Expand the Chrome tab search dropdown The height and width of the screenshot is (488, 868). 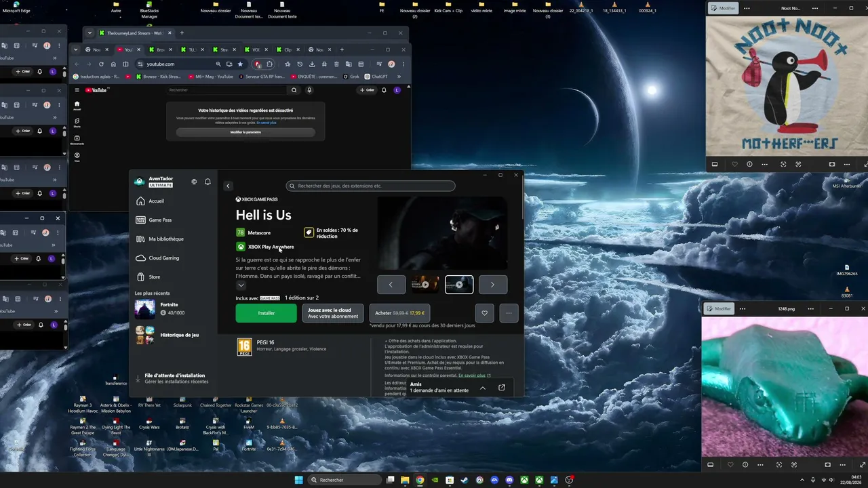click(x=77, y=49)
